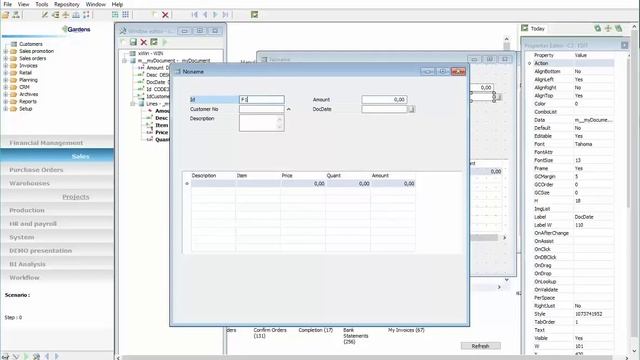Expand the Archives folder in tree
The image size is (640, 360).
coord(6,94)
